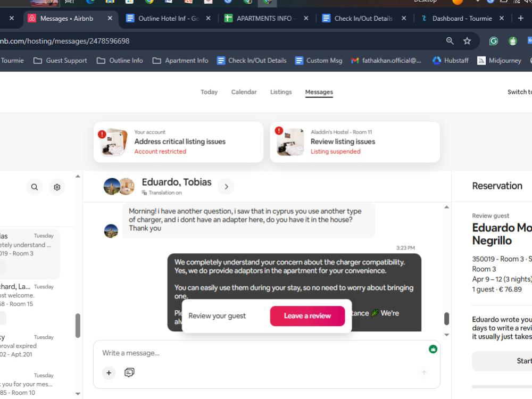
Task: Close the Messages Airbnb tab
Action: click(x=110, y=18)
